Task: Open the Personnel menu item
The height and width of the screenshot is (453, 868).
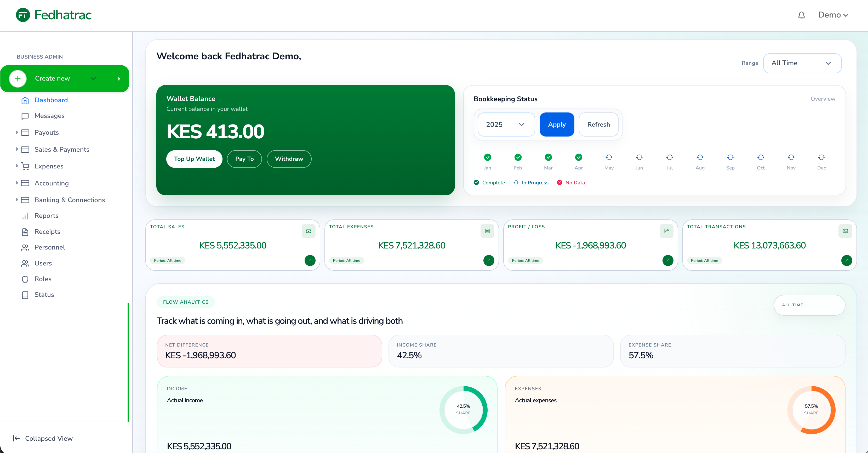Action: pyautogui.click(x=49, y=247)
